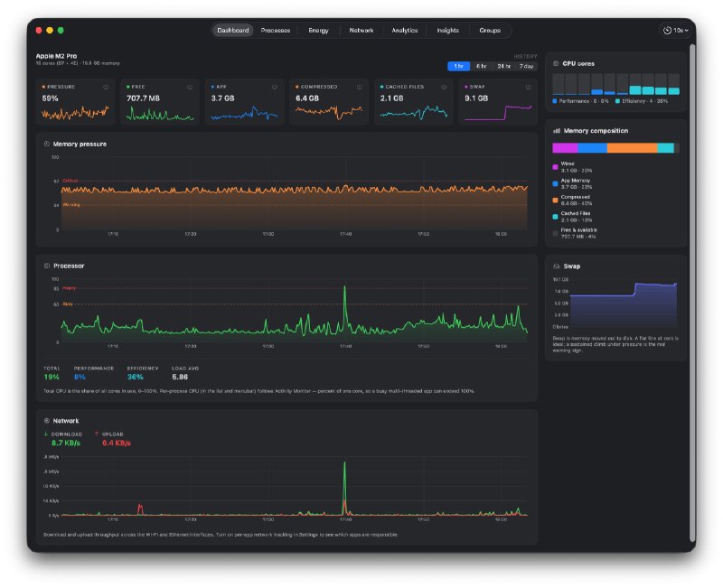The image size is (723, 588).
Task: Select the 7 day history range
Action: [x=526, y=66]
